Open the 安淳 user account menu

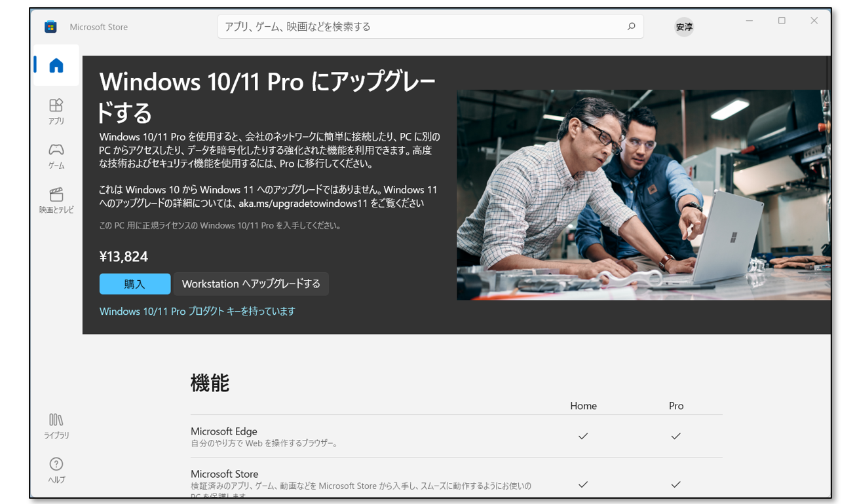click(x=684, y=27)
